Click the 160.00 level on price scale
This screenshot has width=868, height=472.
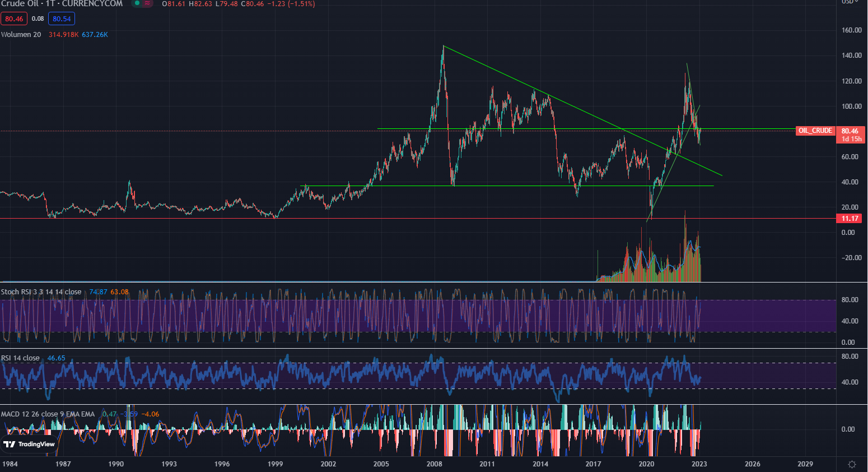click(851, 30)
